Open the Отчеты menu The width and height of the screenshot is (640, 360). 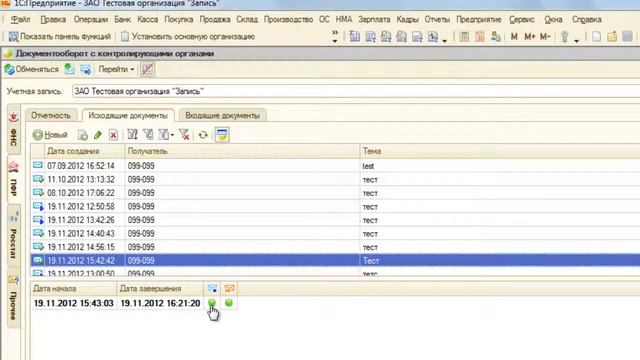(x=437, y=20)
